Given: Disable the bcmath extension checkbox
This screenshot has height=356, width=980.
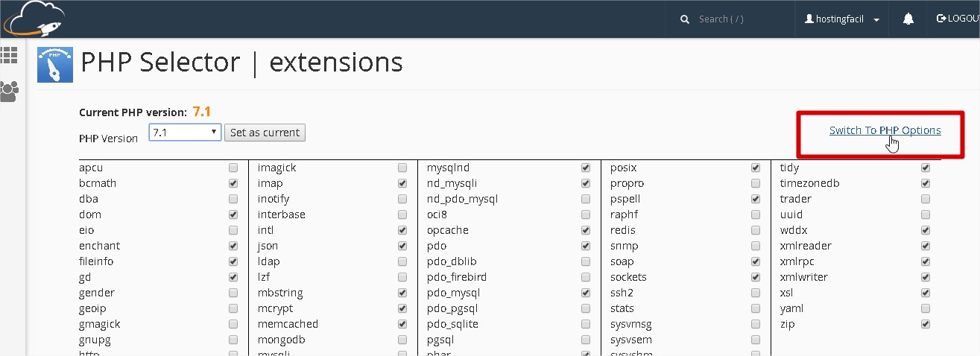Looking at the screenshot, I should coord(233,183).
